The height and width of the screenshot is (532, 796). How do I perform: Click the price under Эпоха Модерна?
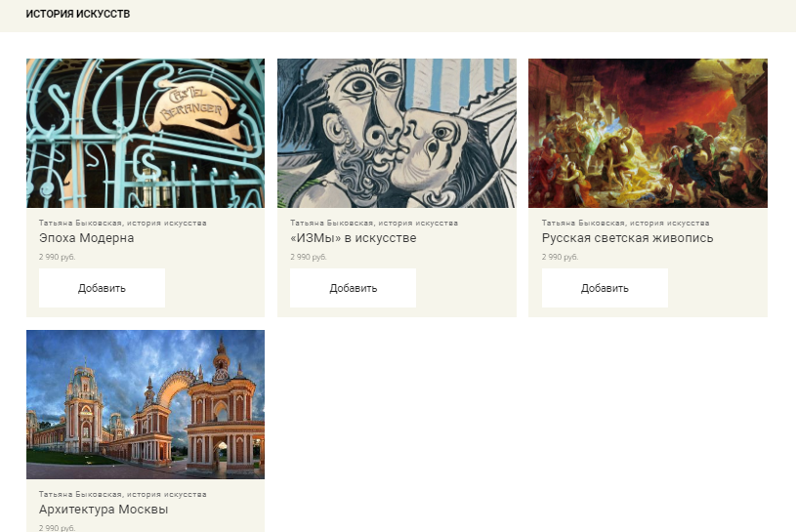(x=57, y=257)
